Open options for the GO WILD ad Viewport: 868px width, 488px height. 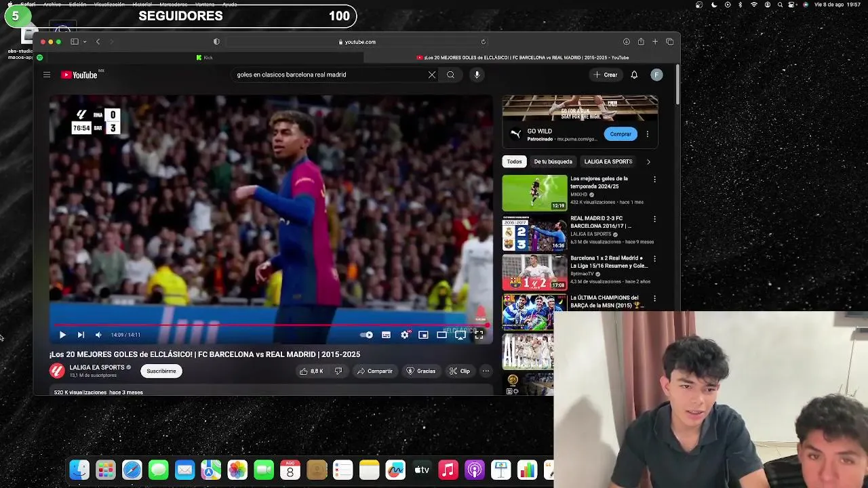coord(648,134)
